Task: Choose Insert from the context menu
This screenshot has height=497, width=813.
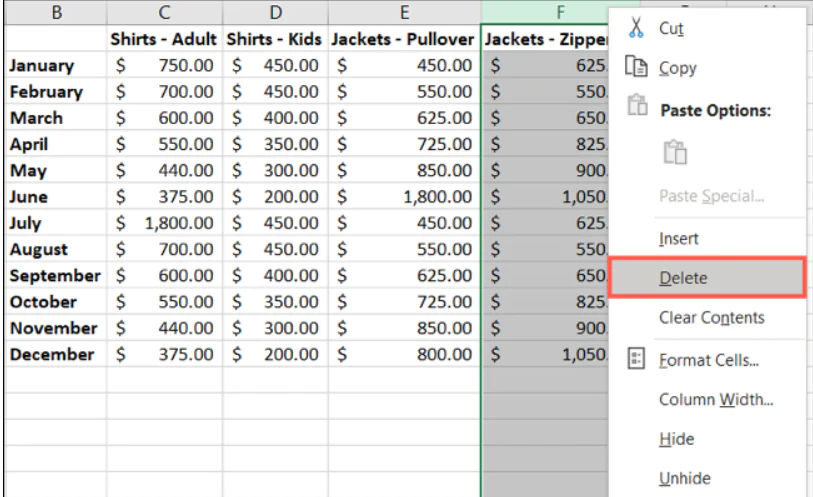Action: [679, 239]
